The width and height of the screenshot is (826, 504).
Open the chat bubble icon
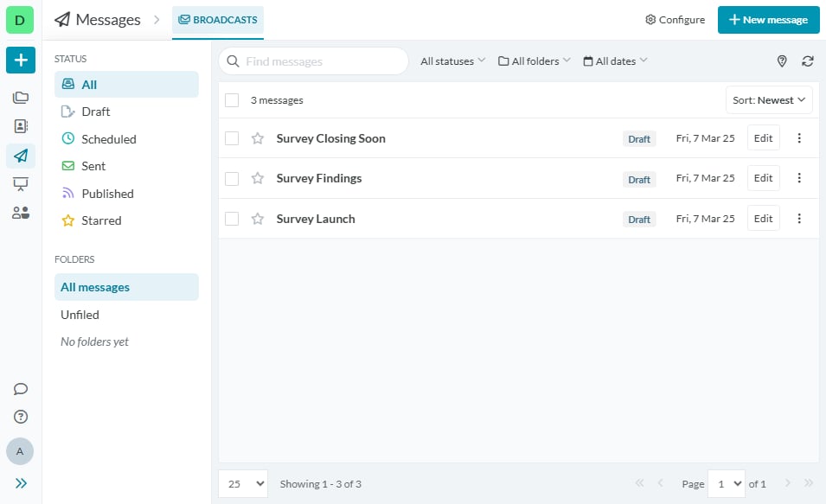tap(21, 389)
